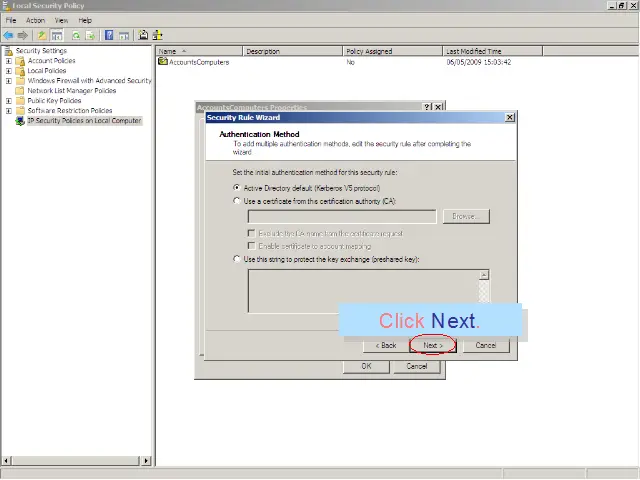Click OK in AccountsComputers Properties dialog
640x480 pixels.
(366, 366)
